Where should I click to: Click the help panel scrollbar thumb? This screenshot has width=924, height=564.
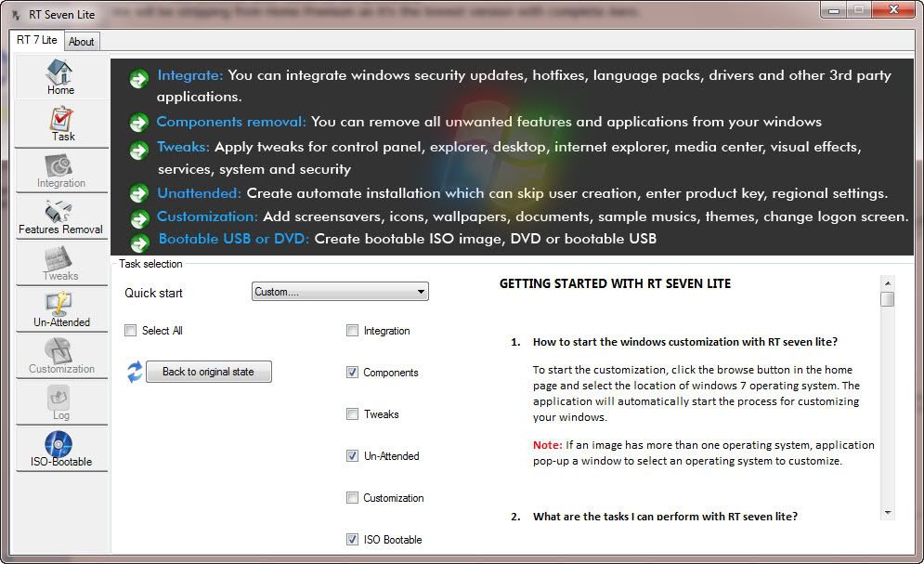point(888,299)
